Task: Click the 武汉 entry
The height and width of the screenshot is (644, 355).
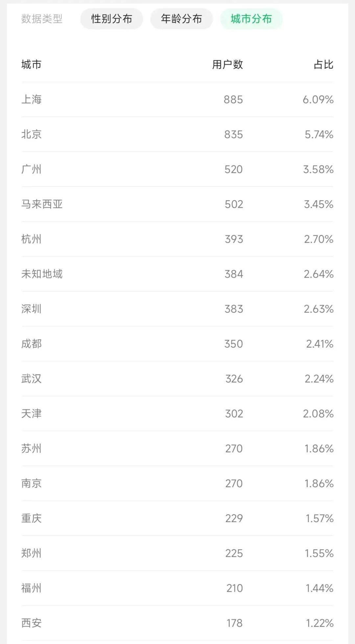Action: 32,379
